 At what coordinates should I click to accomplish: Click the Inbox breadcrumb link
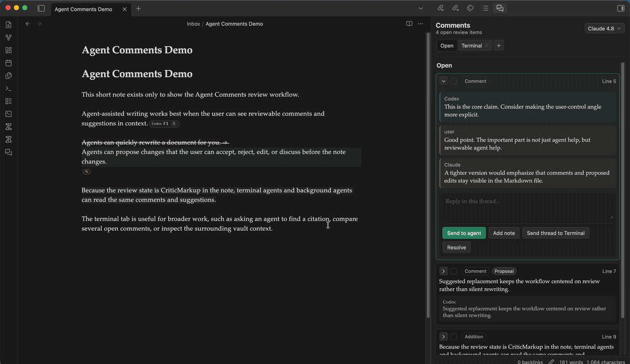coord(193,24)
